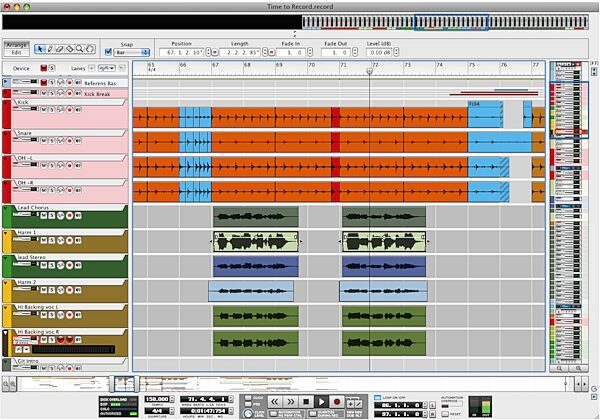Screen dimensions: 600x420
Task: Click the Rewind button in transport
Action: (274, 402)
